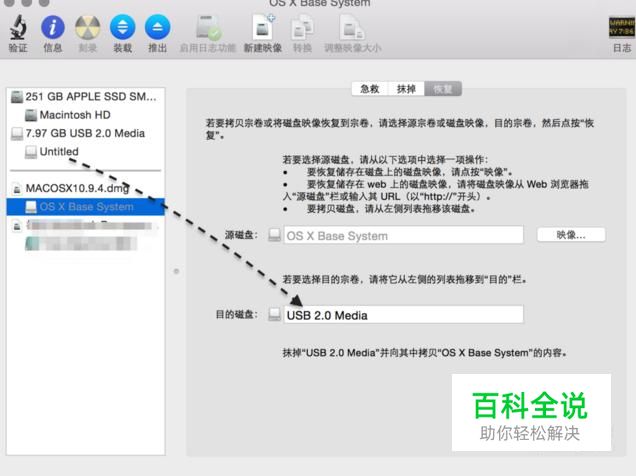Select the Macintosh HD volume
This screenshot has width=636, height=476.
coord(86,115)
